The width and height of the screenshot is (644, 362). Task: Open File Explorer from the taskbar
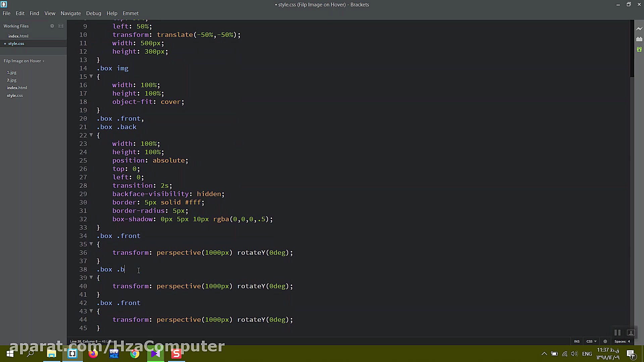point(51,353)
